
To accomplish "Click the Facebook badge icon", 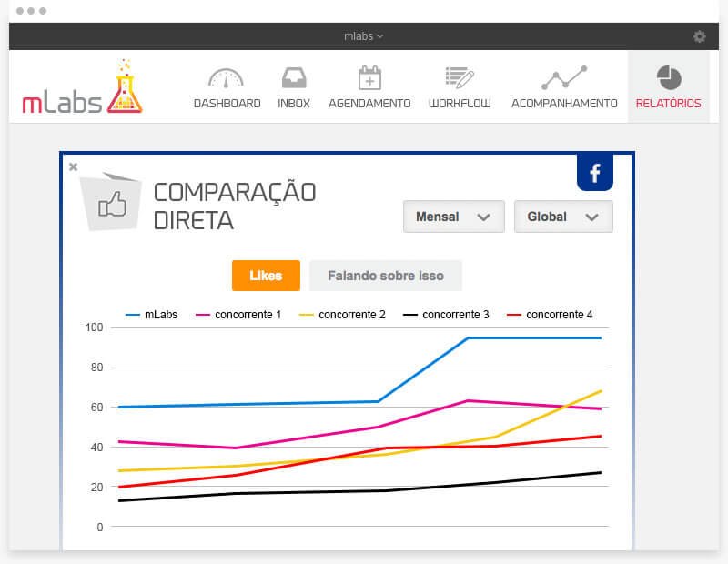I will coord(595,173).
